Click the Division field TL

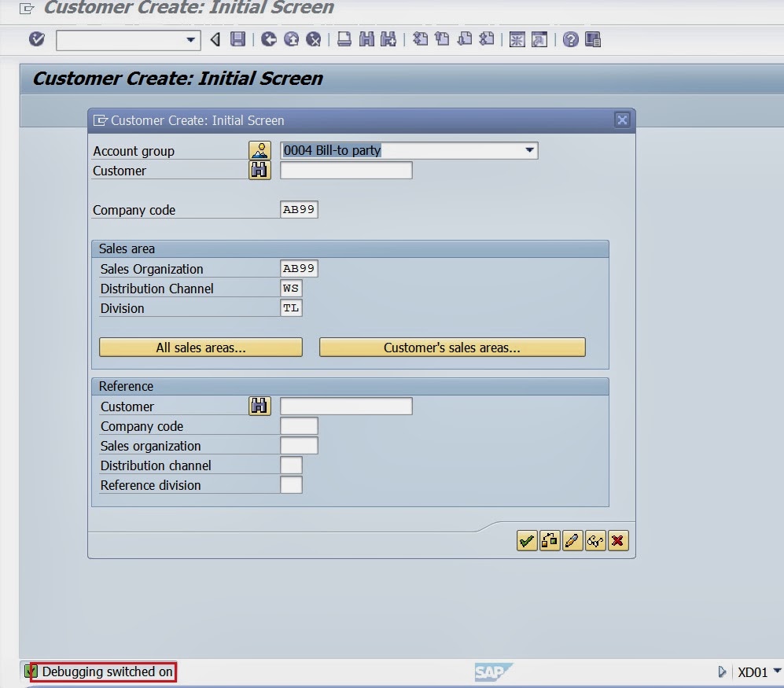point(291,308)
